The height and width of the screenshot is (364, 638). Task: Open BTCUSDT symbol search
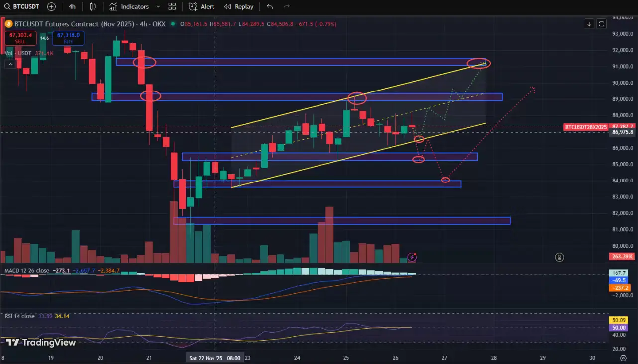click(22, 7)
